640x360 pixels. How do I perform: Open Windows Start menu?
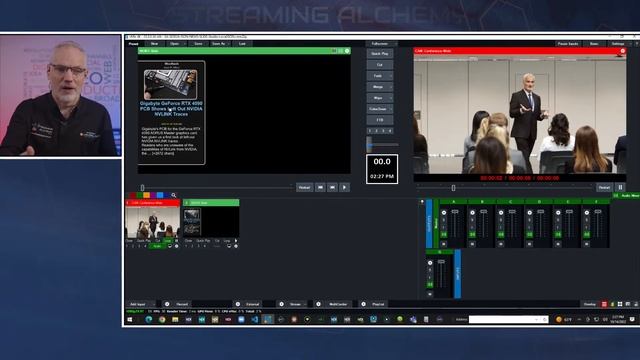130,320
